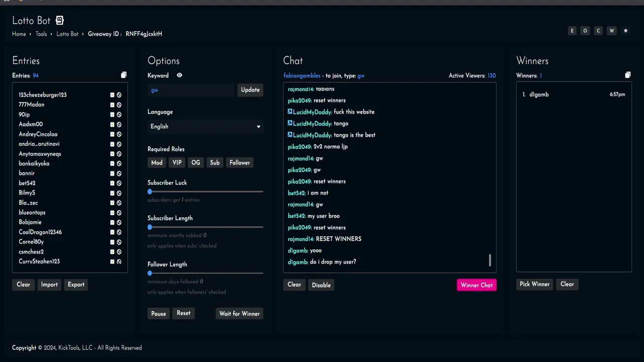Remove entry Bobjamie with the minus icon

112,223
